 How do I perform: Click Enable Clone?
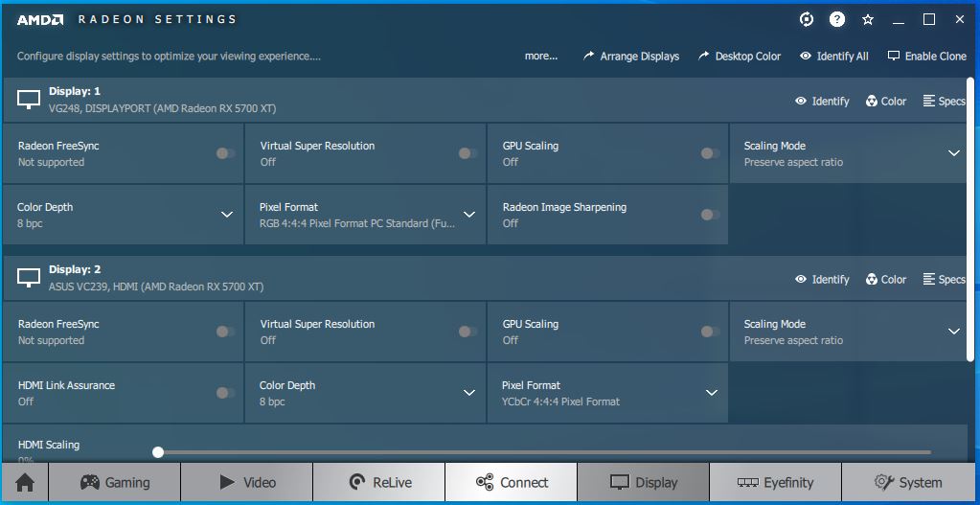point(927,57)
